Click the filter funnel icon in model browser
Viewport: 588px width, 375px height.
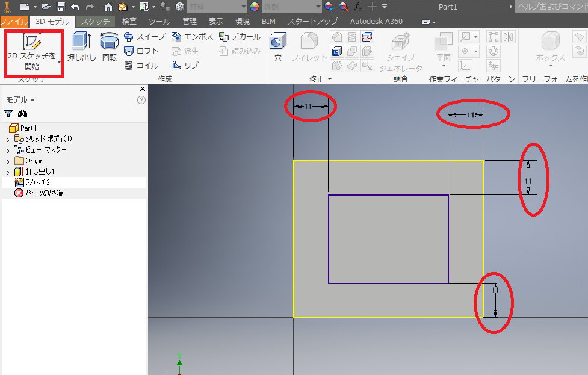[x=8, y=113]
